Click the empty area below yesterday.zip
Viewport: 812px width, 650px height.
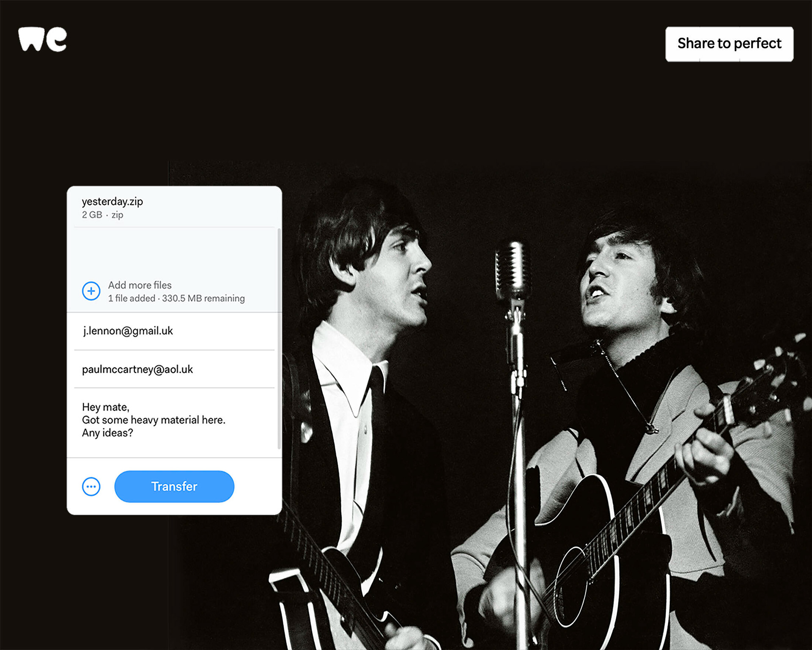173,252
